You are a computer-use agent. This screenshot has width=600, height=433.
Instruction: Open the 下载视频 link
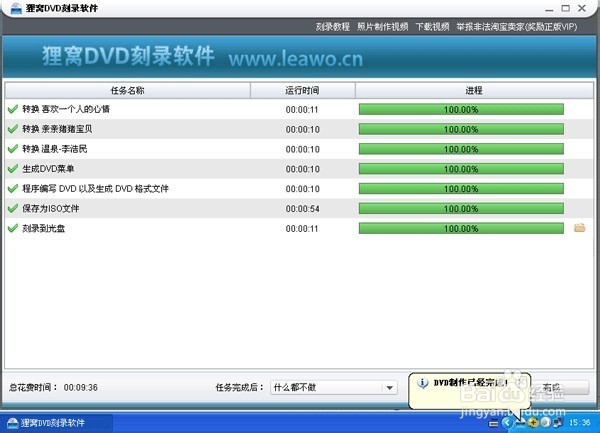[x=432, y=27]
